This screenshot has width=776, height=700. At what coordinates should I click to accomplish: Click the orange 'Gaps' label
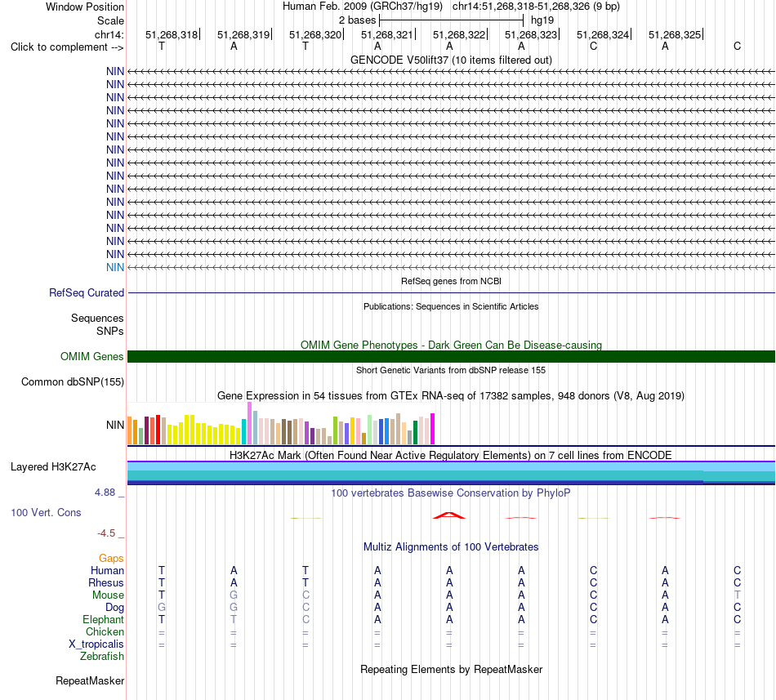coord(111,558)
